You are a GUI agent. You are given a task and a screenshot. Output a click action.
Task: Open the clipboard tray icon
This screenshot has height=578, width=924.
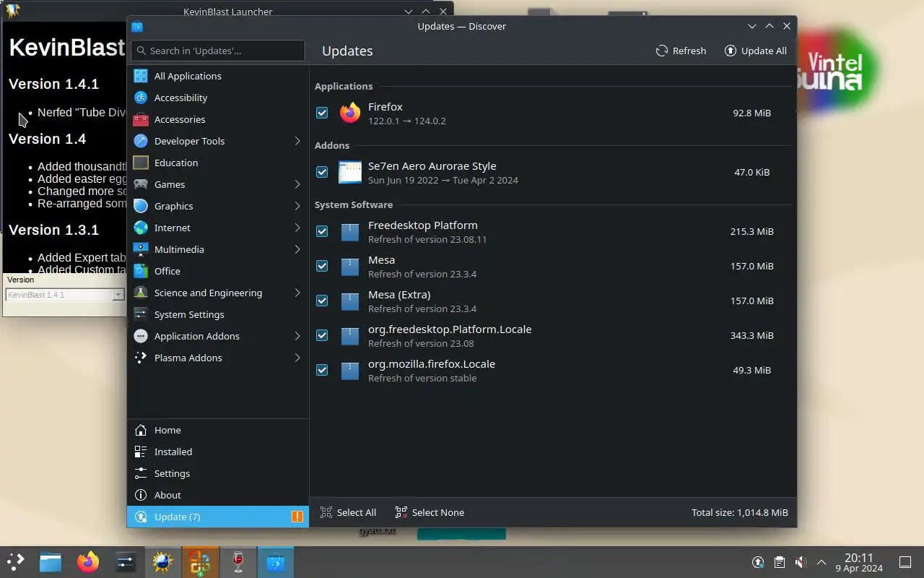(x=779, y=562)
